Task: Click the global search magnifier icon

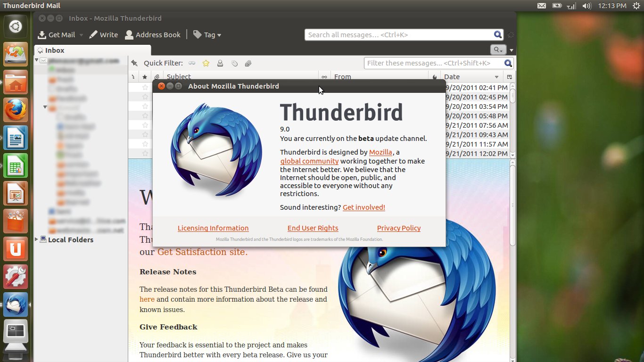Action: [x=498, y=34]
